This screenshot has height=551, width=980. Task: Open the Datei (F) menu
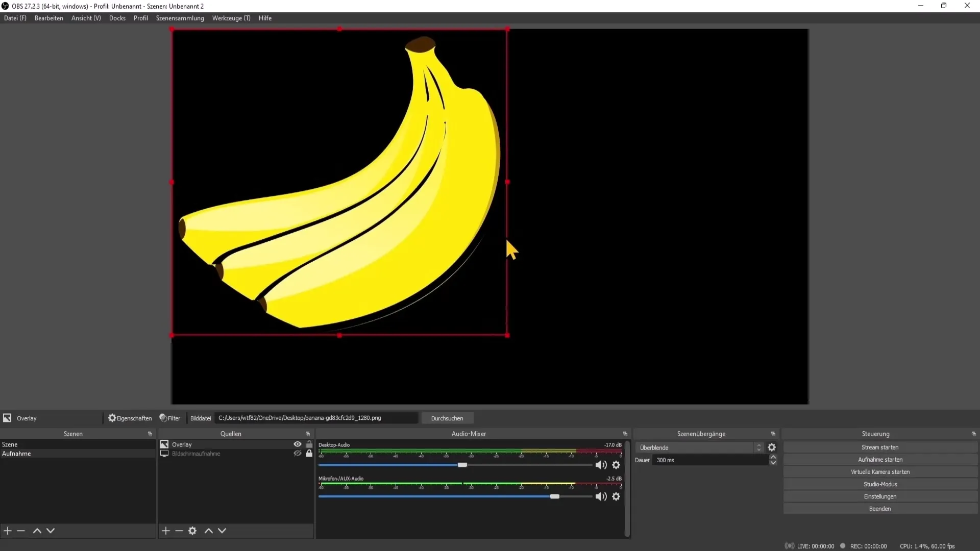pos(15,18)
